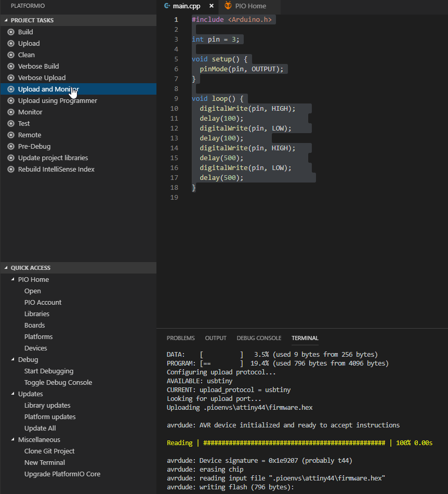Close the main.cpp editor tab
This screenshot has width=448, height=494.
pyautogui.click(x=212, y=6)
